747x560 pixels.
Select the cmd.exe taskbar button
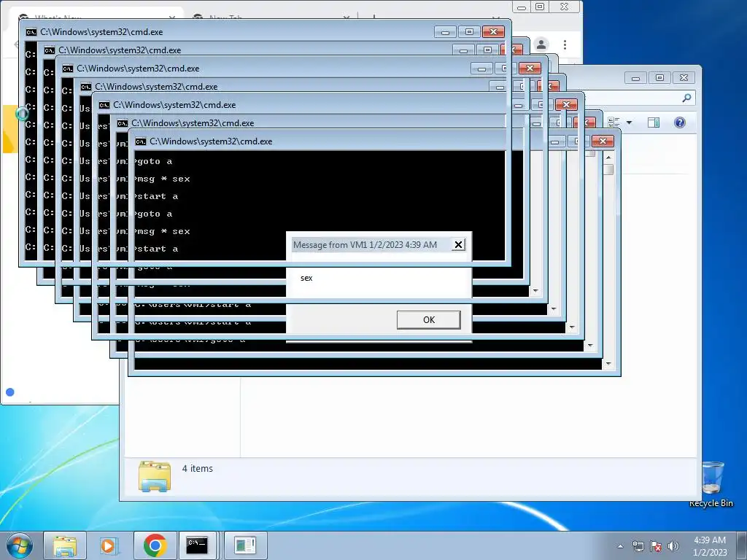[x=197, y=545]
